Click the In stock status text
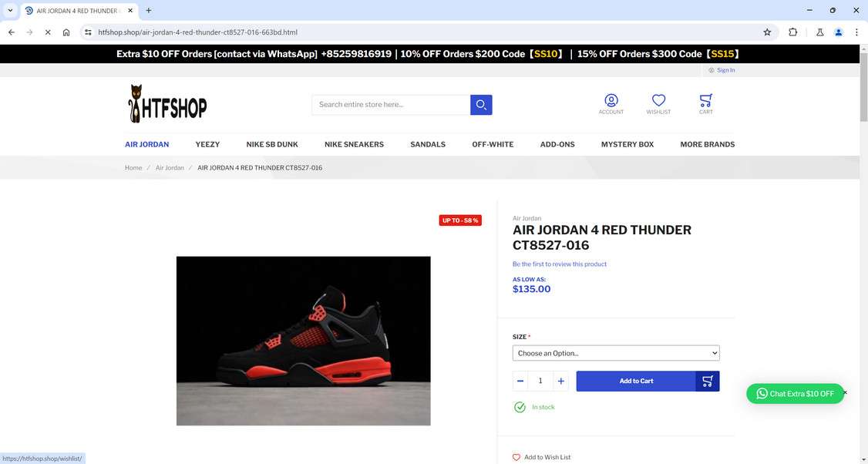The height and width of the screenshot is (464, 868). point(543,407)
